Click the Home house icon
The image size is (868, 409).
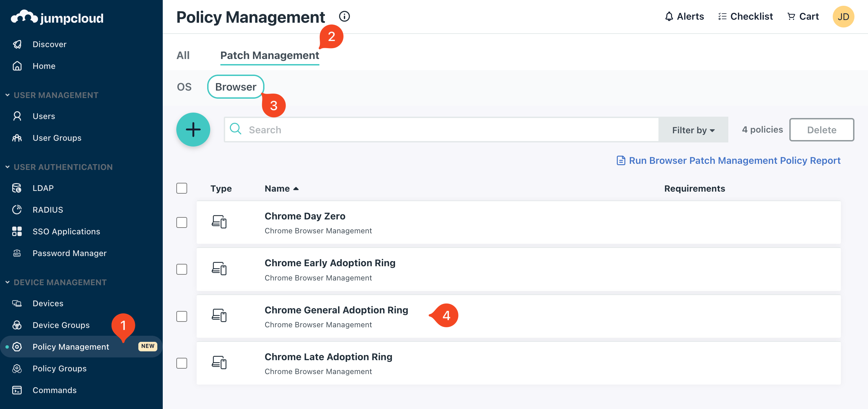(17, 66)
